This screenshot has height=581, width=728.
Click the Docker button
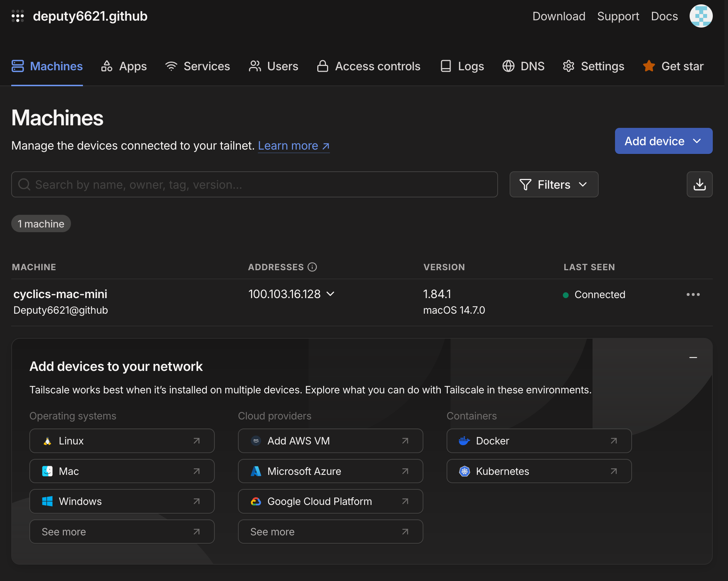[539, 441]
